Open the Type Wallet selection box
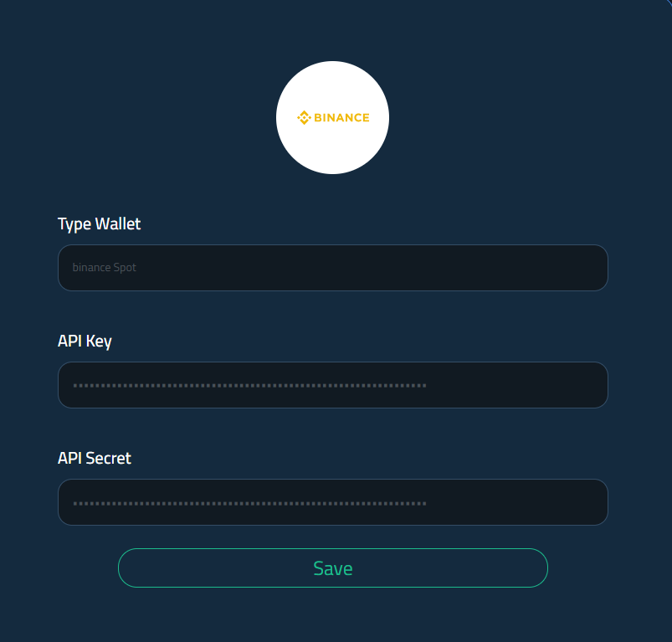Viewport: 672px width, 642px height. tap(333, 268)
